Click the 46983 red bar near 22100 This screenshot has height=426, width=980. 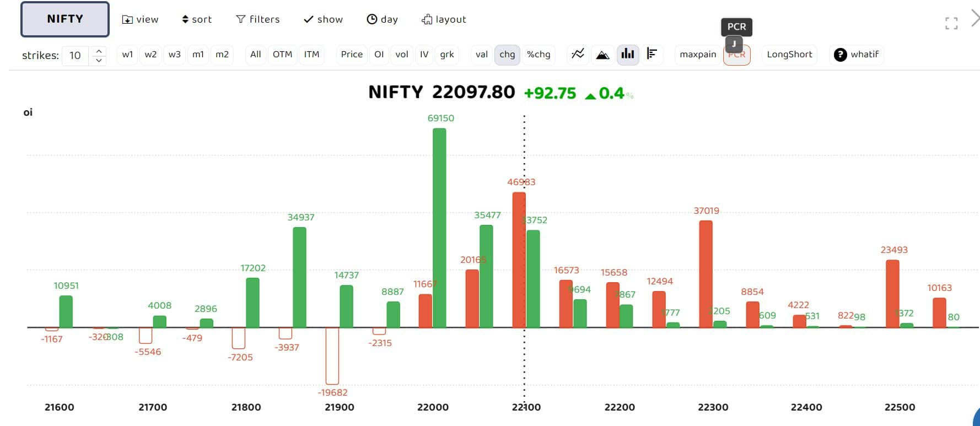[x=519, y=260]
